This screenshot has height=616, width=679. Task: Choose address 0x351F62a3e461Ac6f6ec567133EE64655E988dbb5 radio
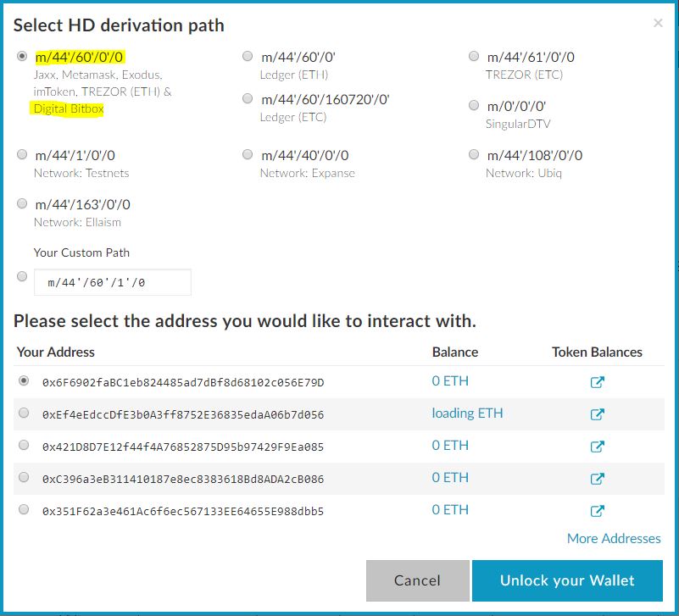tap(24, 509)
